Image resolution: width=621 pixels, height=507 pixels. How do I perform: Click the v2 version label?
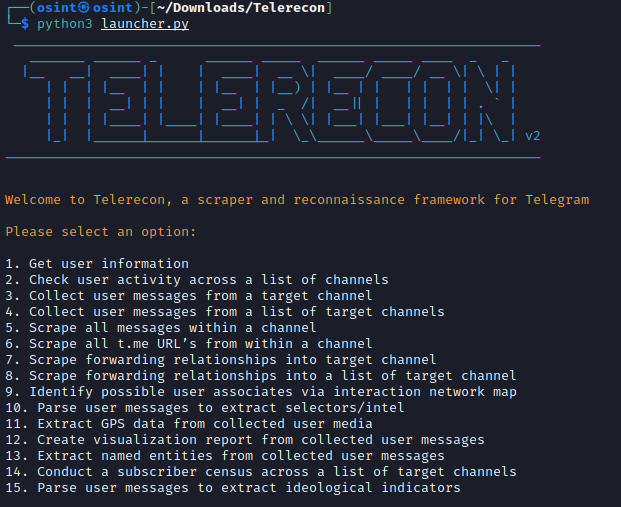(532, 136)
